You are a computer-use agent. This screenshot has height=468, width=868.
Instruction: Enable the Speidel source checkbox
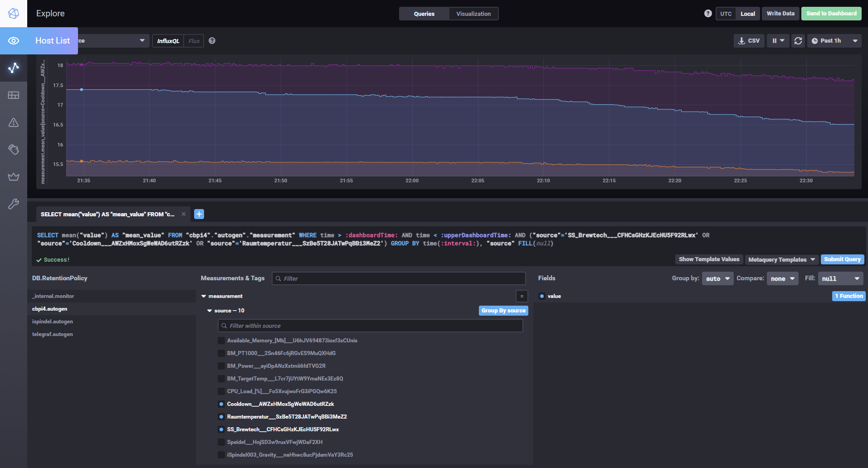(221, 442)
